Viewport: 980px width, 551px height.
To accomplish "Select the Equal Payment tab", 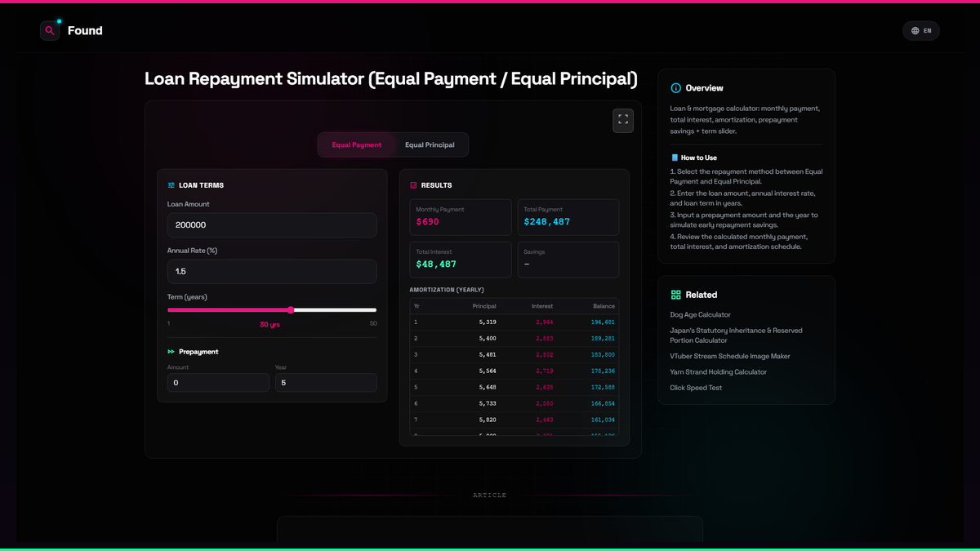I will (357, 144).
